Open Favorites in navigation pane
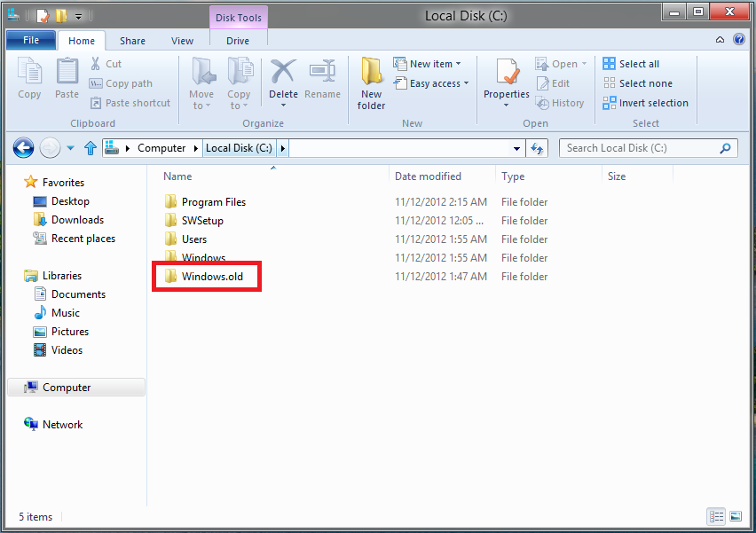This screenshot has height=533, width=756. (x=54, y=183)
